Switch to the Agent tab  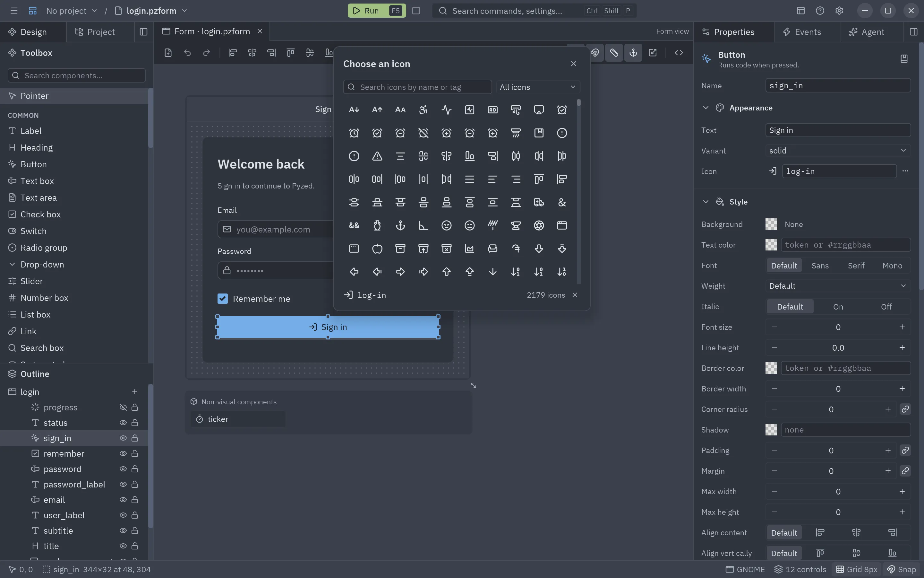[x=872, y=32]
